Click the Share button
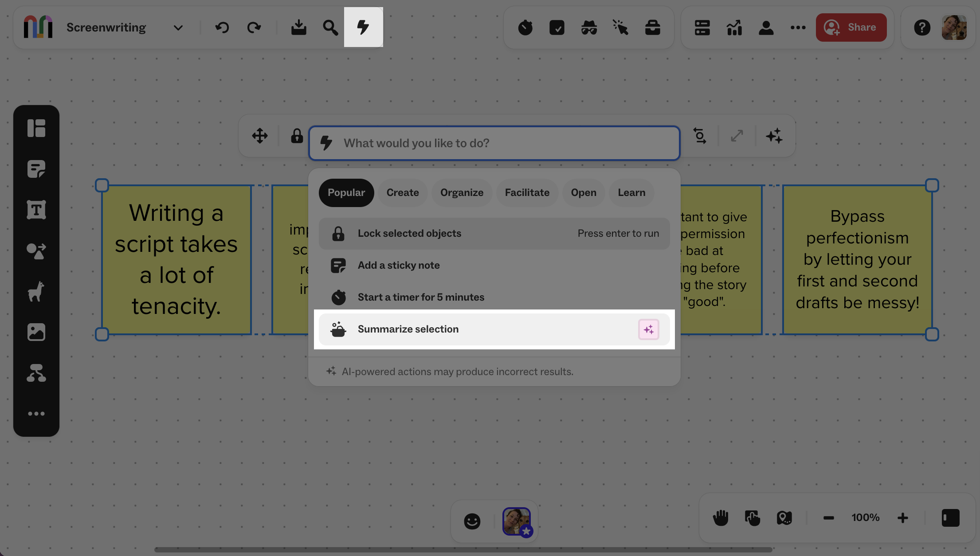 [851, 27]
